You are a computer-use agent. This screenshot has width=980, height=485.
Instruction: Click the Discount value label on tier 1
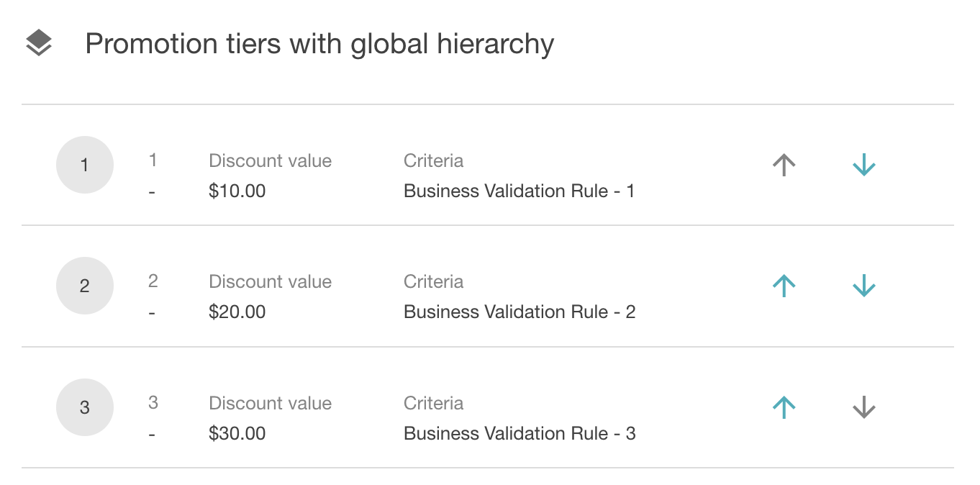click(270, 160)
